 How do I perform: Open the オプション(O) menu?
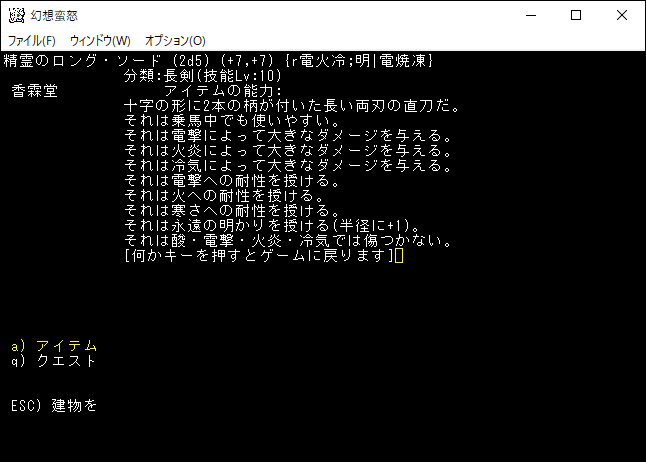175,41
